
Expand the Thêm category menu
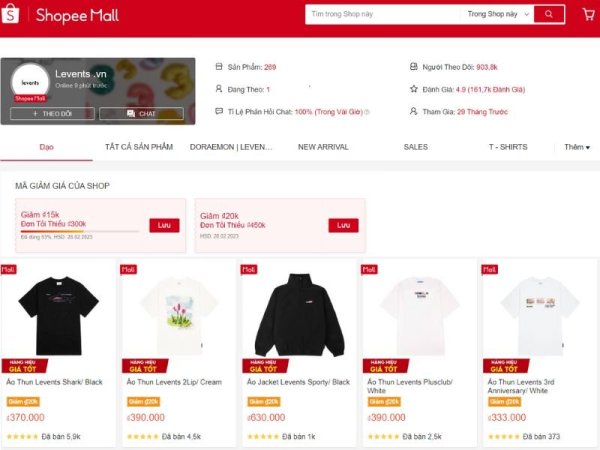coord(577,147)
